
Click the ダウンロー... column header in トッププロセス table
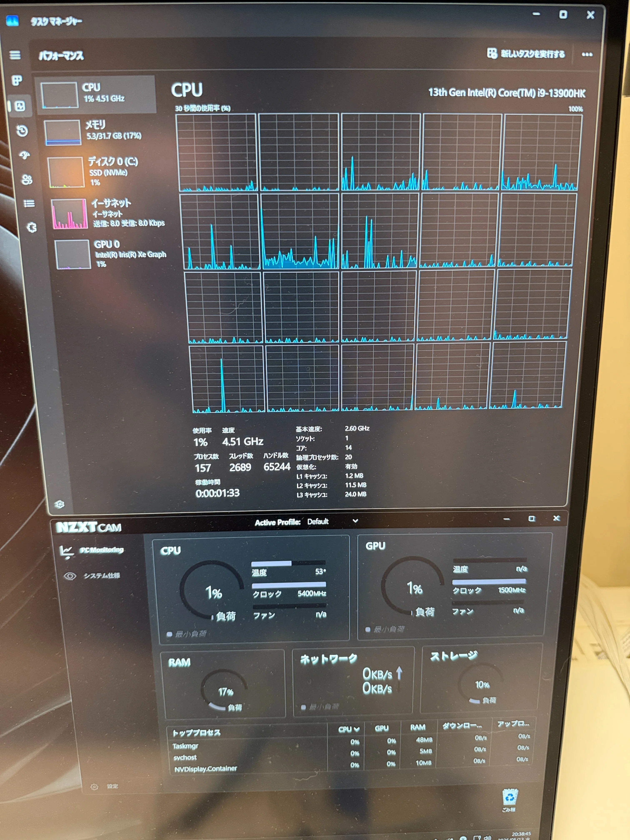462,726
